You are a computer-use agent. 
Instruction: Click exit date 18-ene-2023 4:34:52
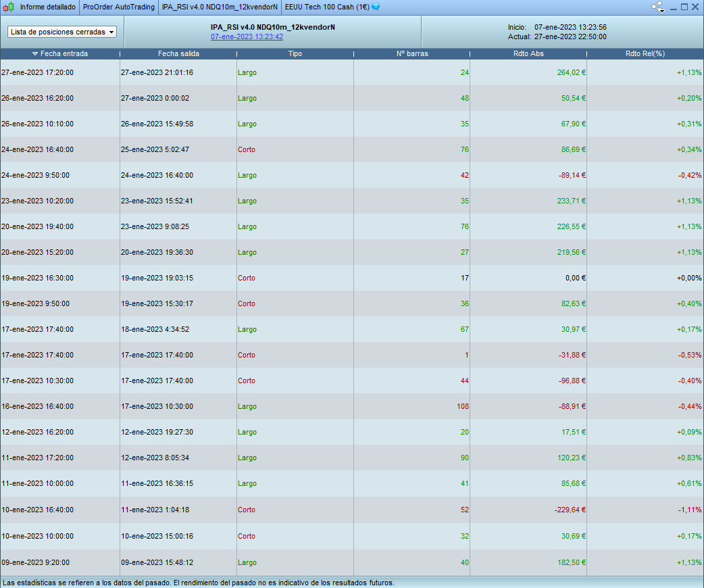[x=155, y=329]
